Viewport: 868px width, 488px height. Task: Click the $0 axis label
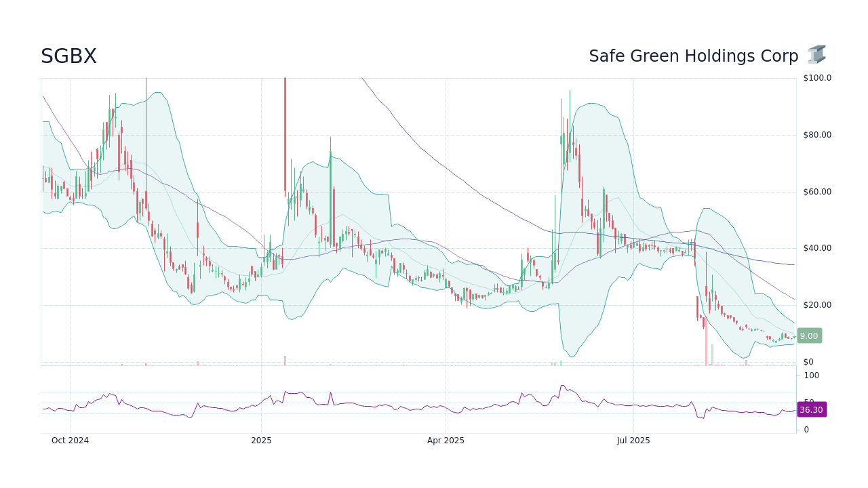[807, 361]
